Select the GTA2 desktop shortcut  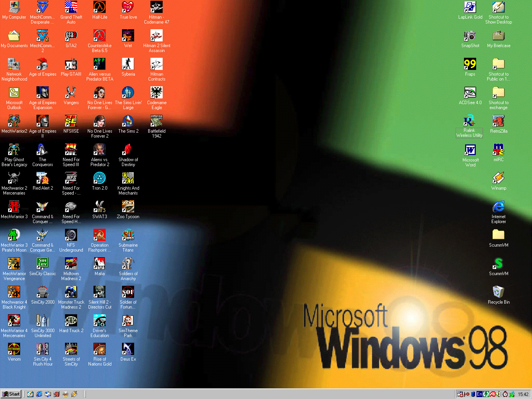click(71, 39)
